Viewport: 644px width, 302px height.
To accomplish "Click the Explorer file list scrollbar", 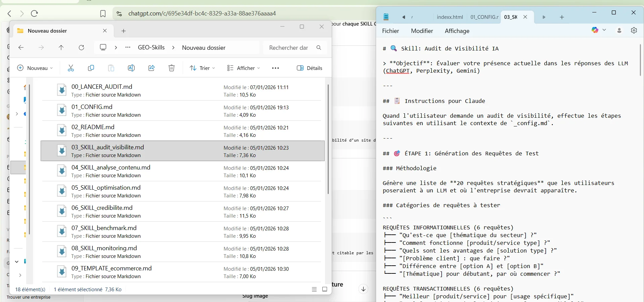I will (x=328, y=139).
